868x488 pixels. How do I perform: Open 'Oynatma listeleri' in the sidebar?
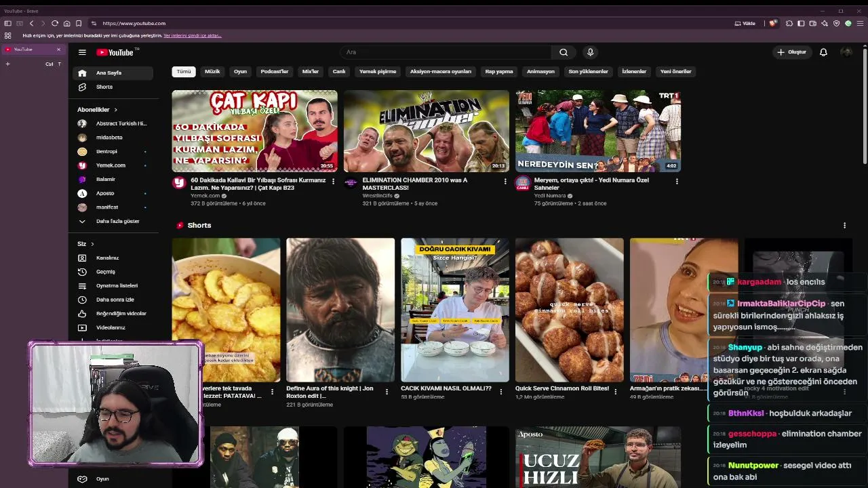[x=113, y=285]
